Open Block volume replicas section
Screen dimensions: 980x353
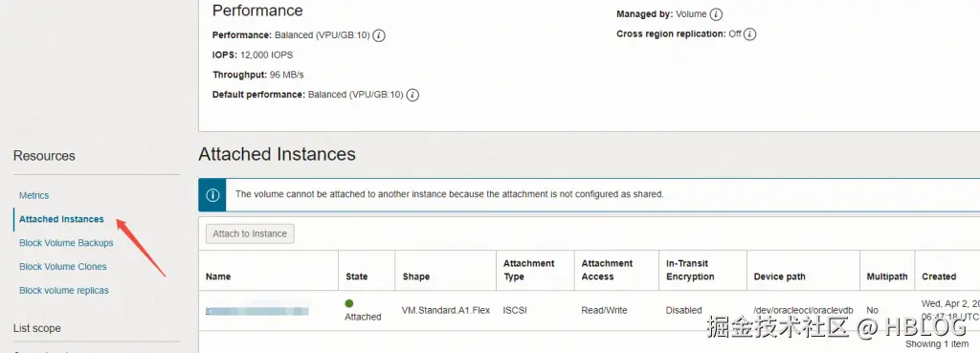[64, 291]
